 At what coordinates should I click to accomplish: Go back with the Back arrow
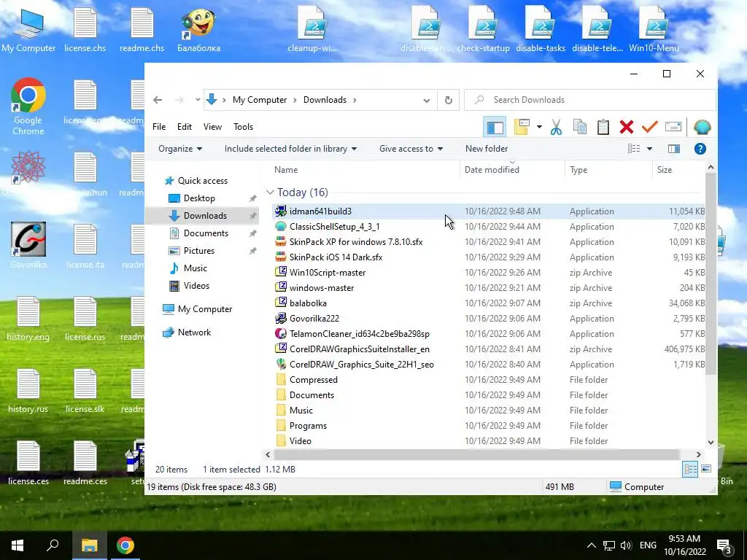158,100
